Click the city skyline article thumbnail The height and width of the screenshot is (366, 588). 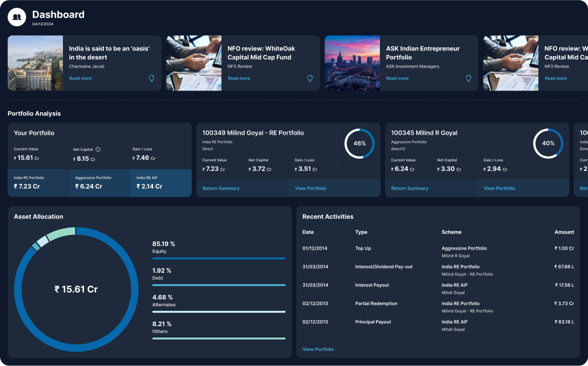(x=352, y=63)
